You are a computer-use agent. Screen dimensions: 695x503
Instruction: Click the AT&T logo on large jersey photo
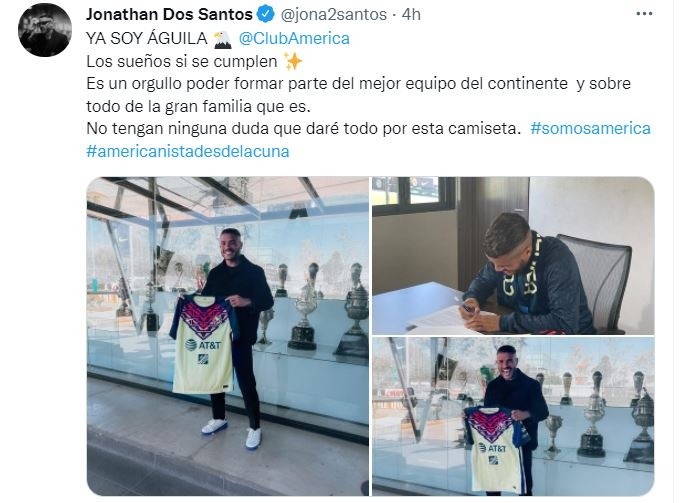[x=203, y=344]
